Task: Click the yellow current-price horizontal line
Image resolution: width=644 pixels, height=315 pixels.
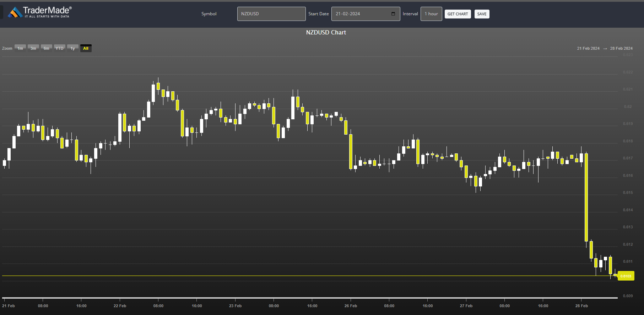Action: coord(310,276)
